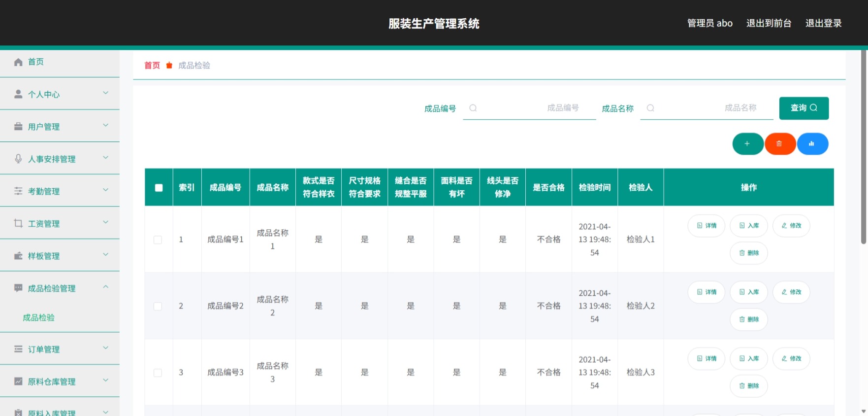Click 入库 for row 成品编号1
This screenshot has height=416, width=868.
tap(749, 226)
